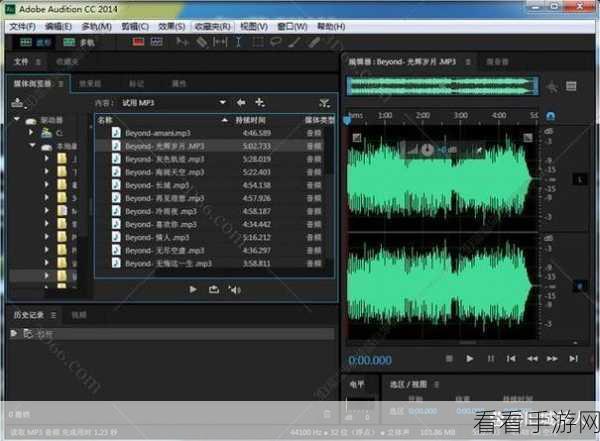Click the waveform overview navigator bar
600x441 pixels.
click(x=442, y=86)
